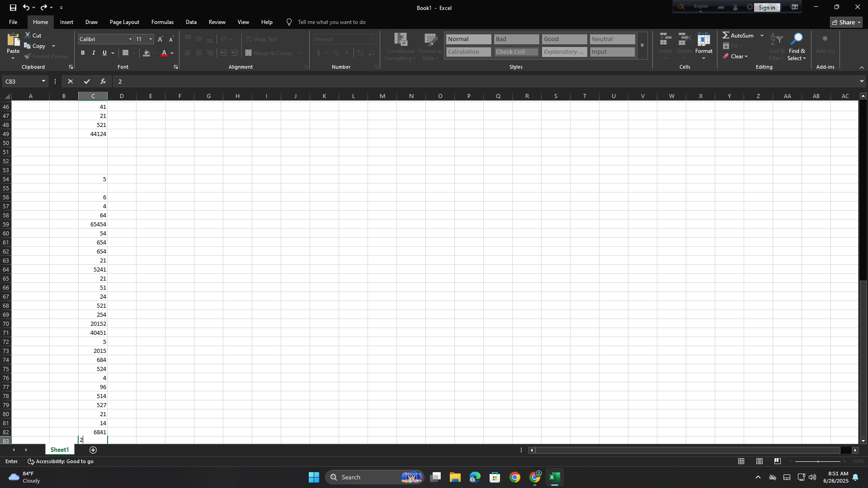Viewport: 868px width, 488px height.
Task: Click the Select All corner triangle
Action: pyautogui.click(x=6, y=96)
